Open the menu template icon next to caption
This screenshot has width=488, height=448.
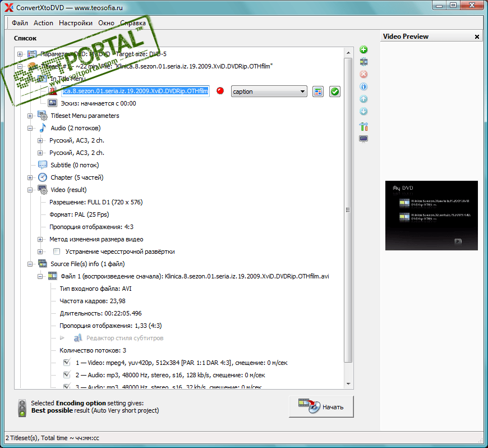click(317, 92)
